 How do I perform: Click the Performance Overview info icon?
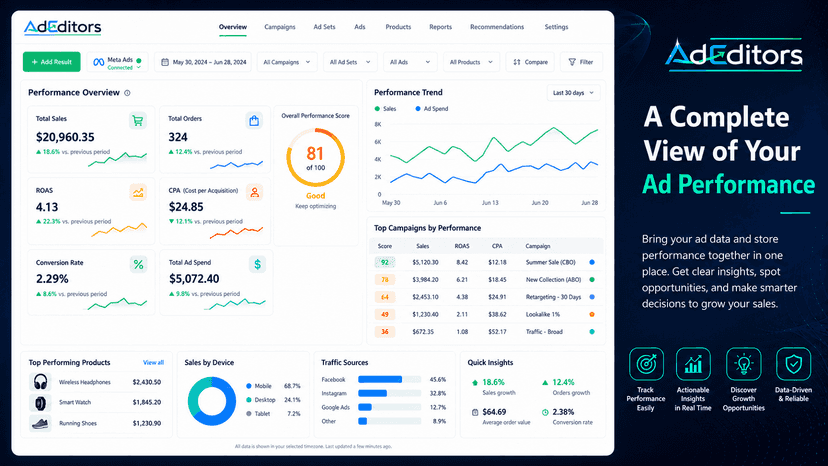click(x=127, y=93)
